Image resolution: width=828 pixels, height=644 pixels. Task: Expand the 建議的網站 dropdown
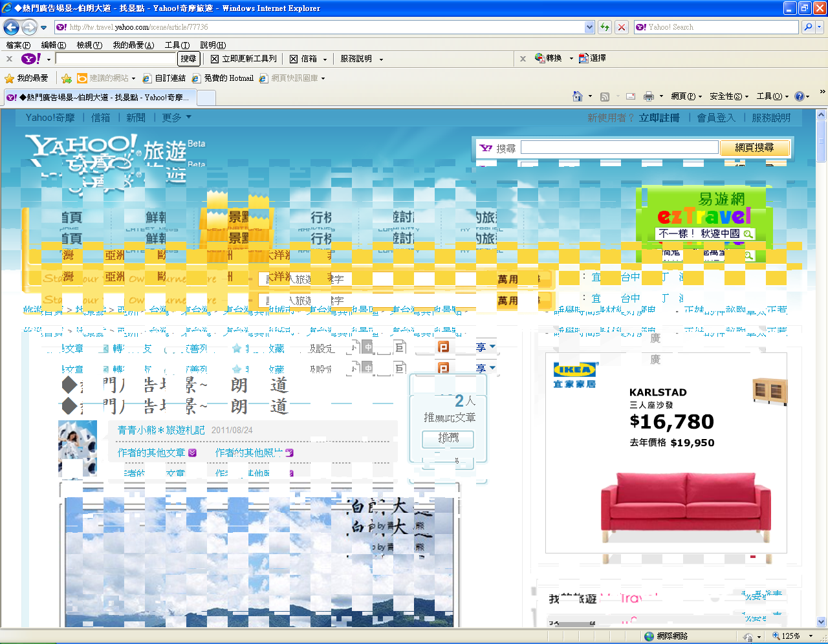coord(133,78)
